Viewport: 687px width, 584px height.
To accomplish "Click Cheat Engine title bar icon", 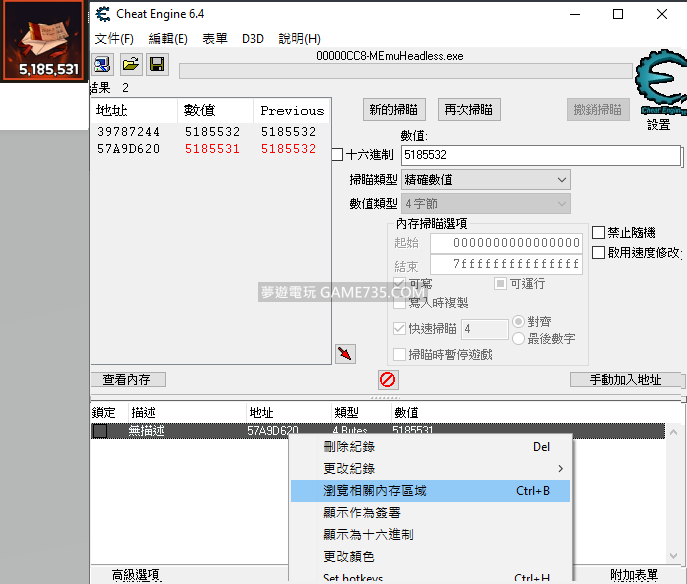I will point(103,14).
